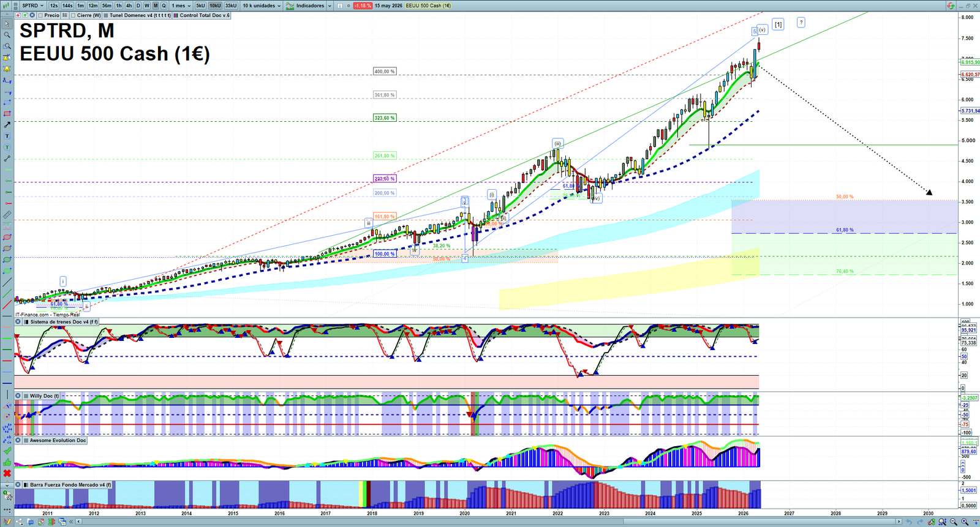
Task: Click the 323,60 % Fibonacci label
Action: point(385,118)
